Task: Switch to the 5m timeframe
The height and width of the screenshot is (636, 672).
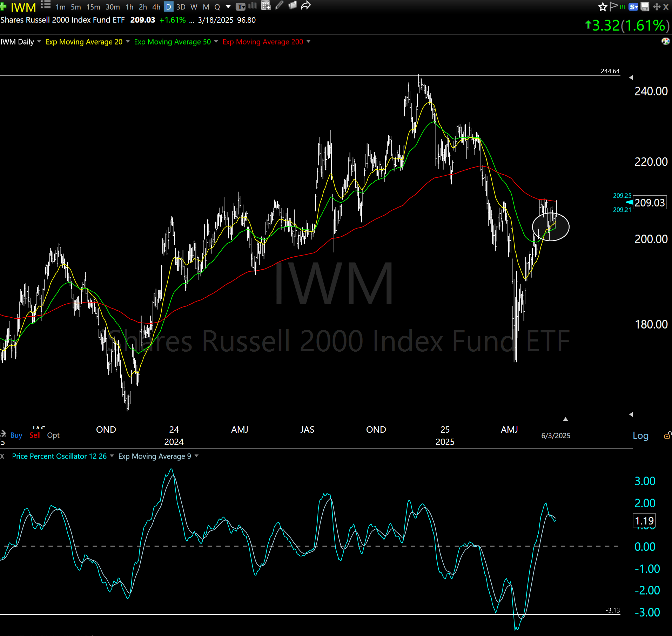Action: (x=76, y=7)
